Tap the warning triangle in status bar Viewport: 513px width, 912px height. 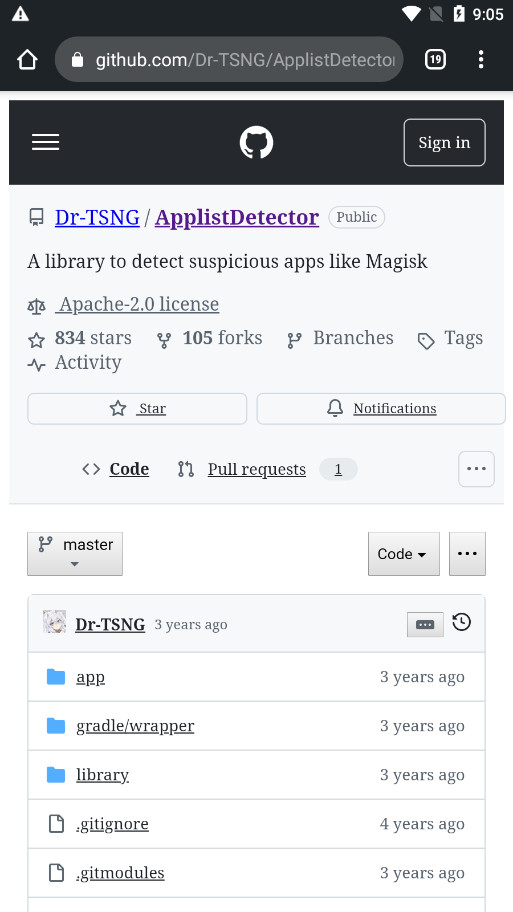coord(20,14)
